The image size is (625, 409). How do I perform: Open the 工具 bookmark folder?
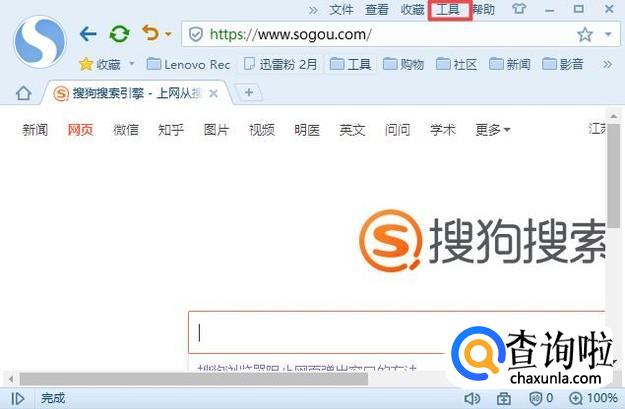tap(351, 64)
